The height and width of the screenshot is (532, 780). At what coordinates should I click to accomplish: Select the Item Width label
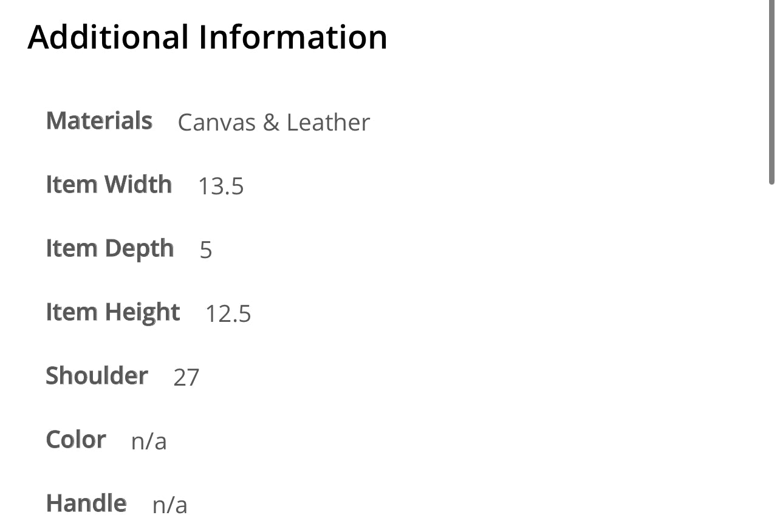coord(109,185)
